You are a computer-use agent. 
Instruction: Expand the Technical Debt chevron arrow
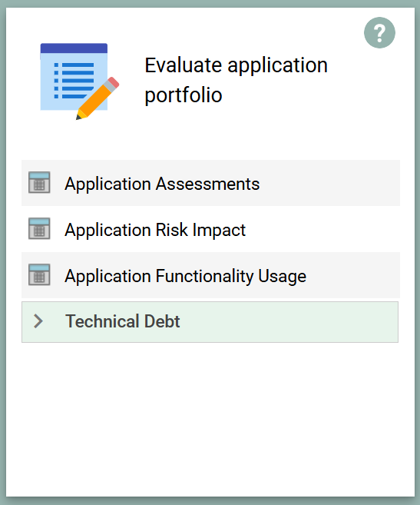pos(38,321)
